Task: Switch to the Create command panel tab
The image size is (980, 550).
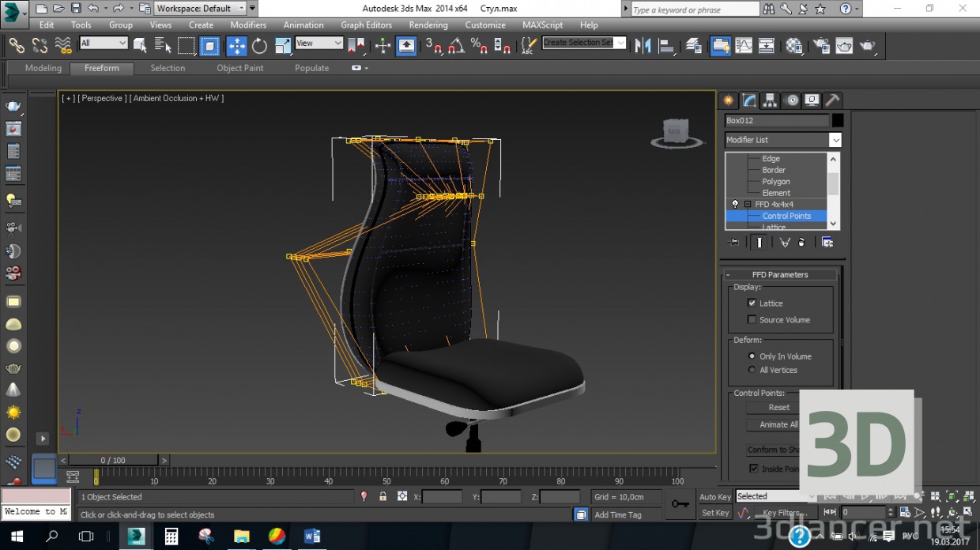Action: [x=729, y=100]
